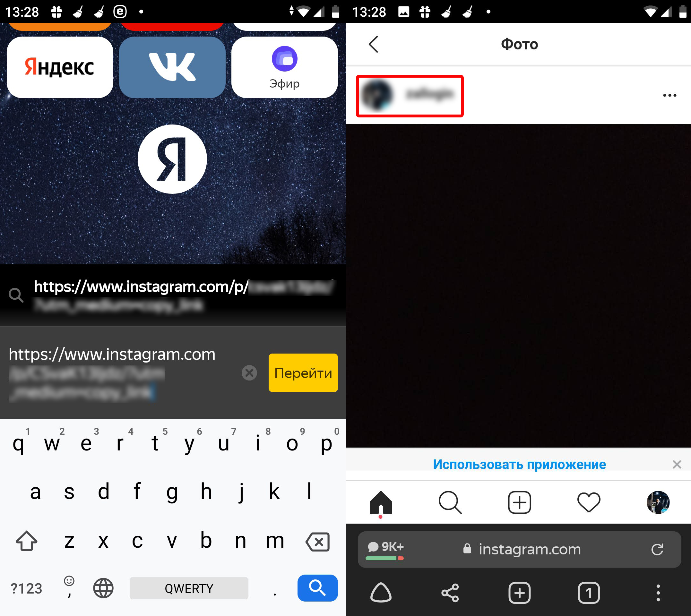Click the Instagram Home icon

point(381,509)
